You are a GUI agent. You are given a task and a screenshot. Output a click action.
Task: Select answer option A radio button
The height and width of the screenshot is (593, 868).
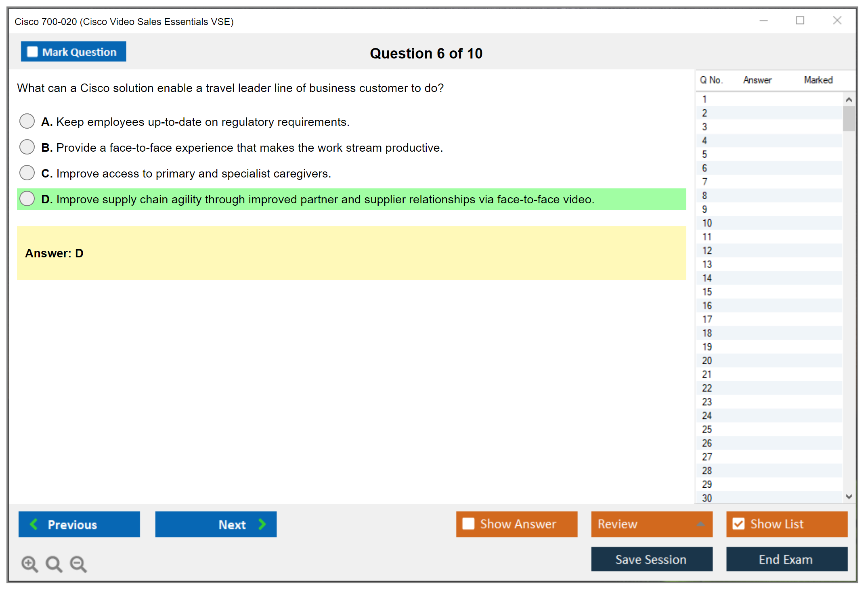(x=27, y=121)
